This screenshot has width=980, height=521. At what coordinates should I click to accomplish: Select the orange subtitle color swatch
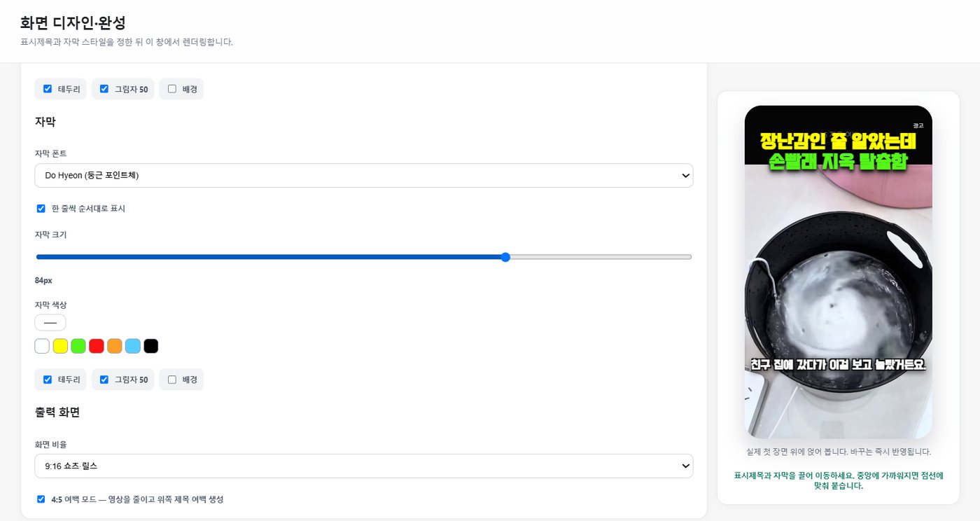tap(115, 346)
